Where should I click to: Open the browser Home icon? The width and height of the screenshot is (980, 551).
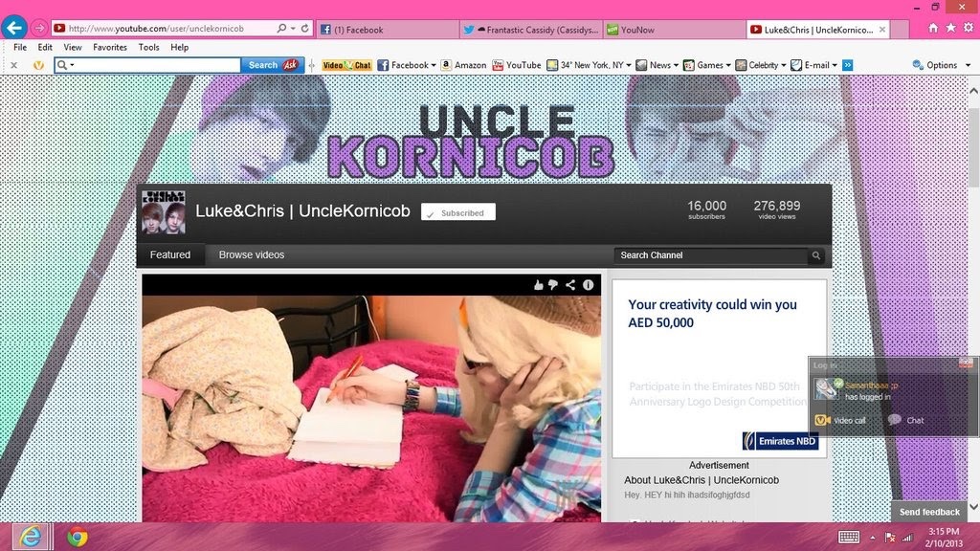[933, 28]
